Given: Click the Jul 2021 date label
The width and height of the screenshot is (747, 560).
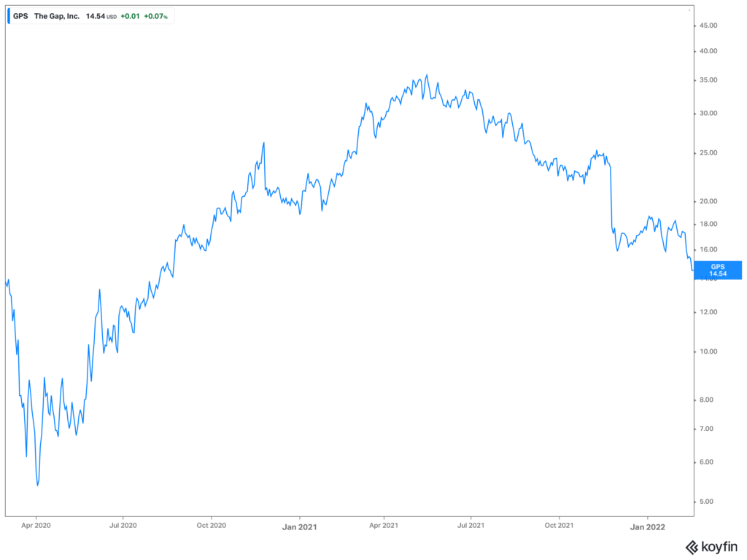Looking at the screenshot, I should tap(471, 525).
